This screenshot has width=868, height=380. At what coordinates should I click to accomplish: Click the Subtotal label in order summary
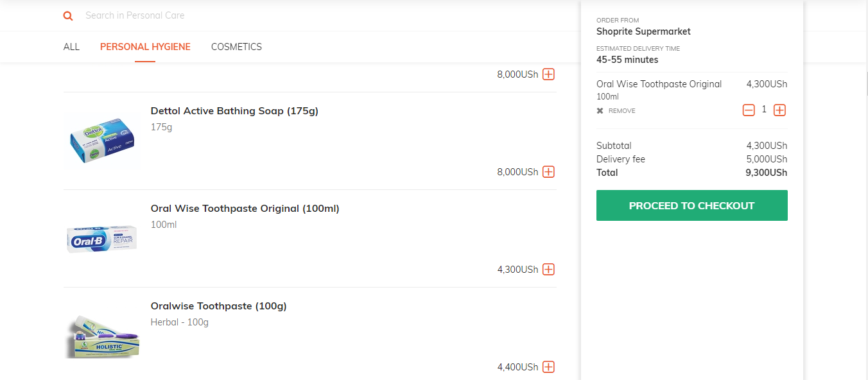(614, 146)
